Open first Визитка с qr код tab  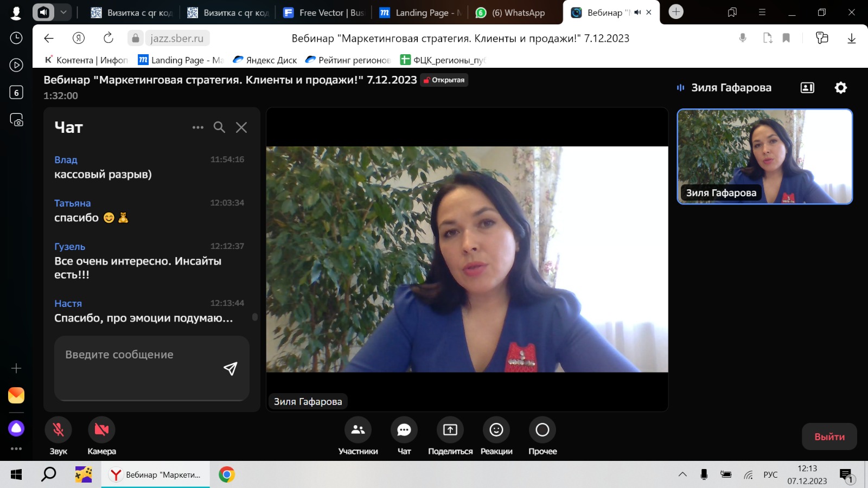coord(132,12)
